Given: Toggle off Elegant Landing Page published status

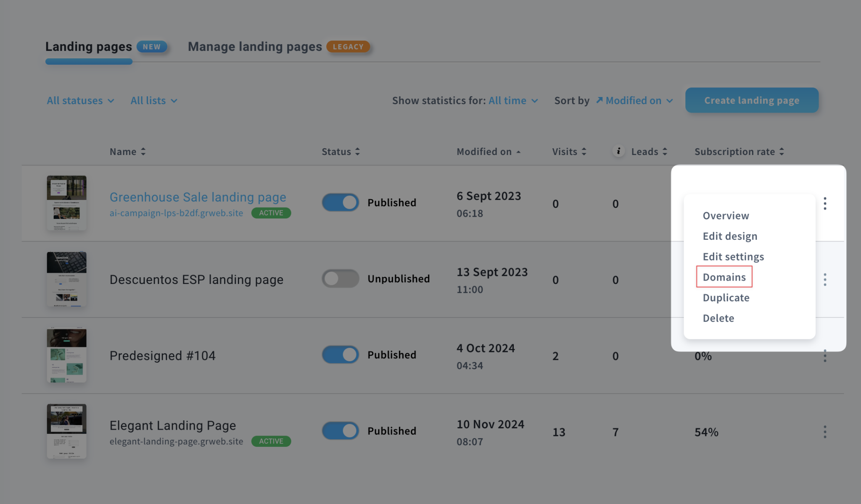Looking at the screenshot, I should (340, 430).
